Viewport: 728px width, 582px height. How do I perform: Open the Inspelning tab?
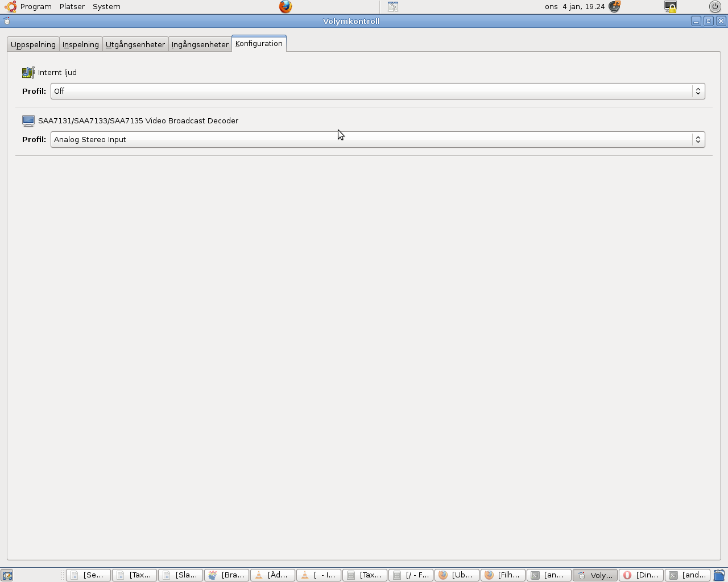coord(81,44)
